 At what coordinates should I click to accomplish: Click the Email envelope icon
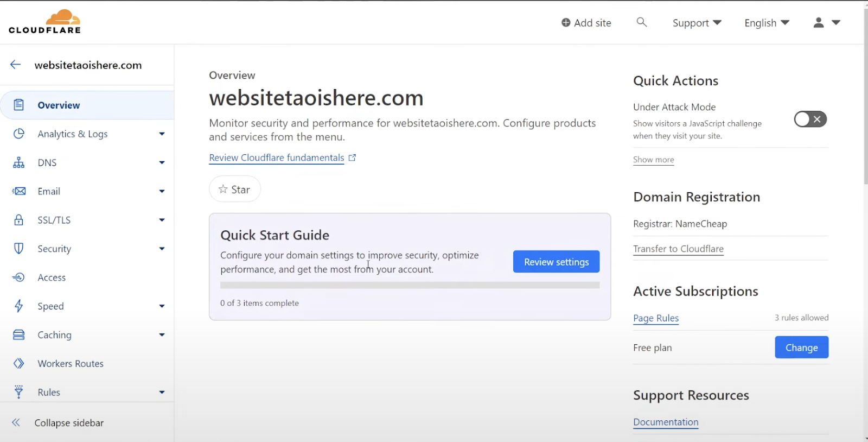click(18, 191)
